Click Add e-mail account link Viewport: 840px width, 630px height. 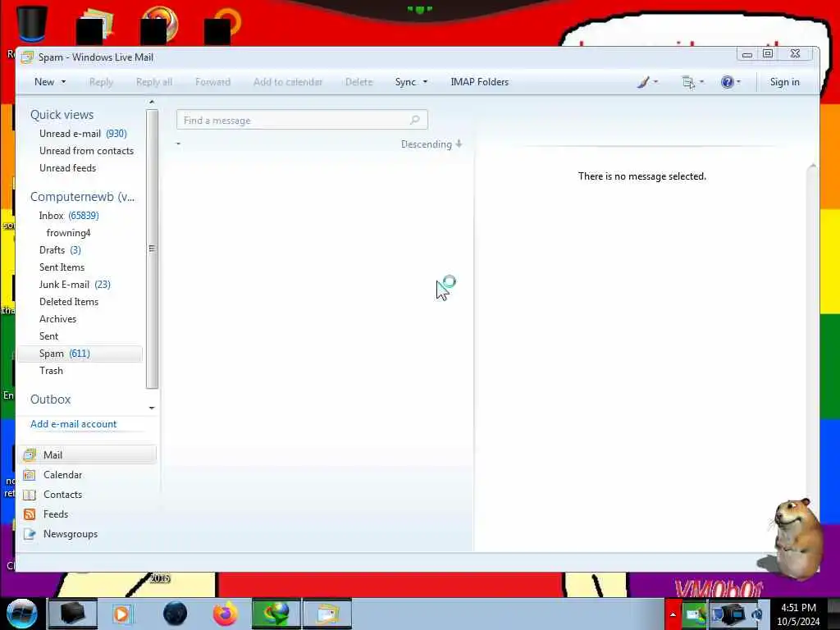tap(73, 424)
